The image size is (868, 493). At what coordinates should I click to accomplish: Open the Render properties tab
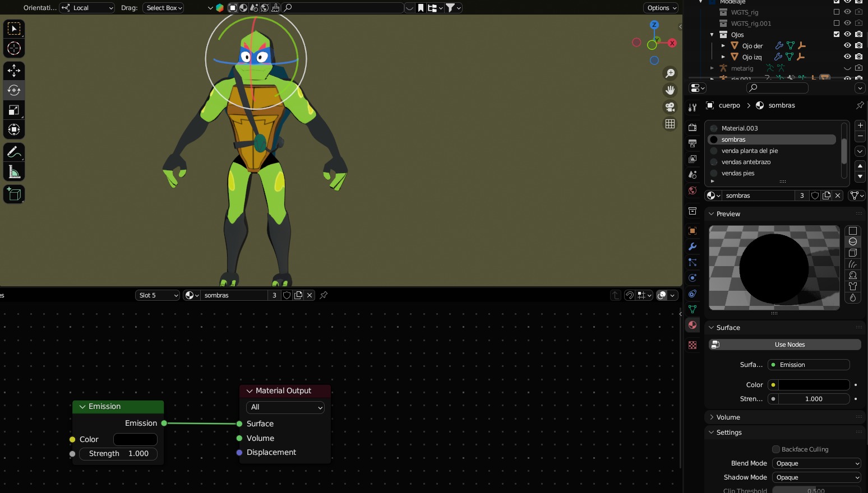click(692, 128)
